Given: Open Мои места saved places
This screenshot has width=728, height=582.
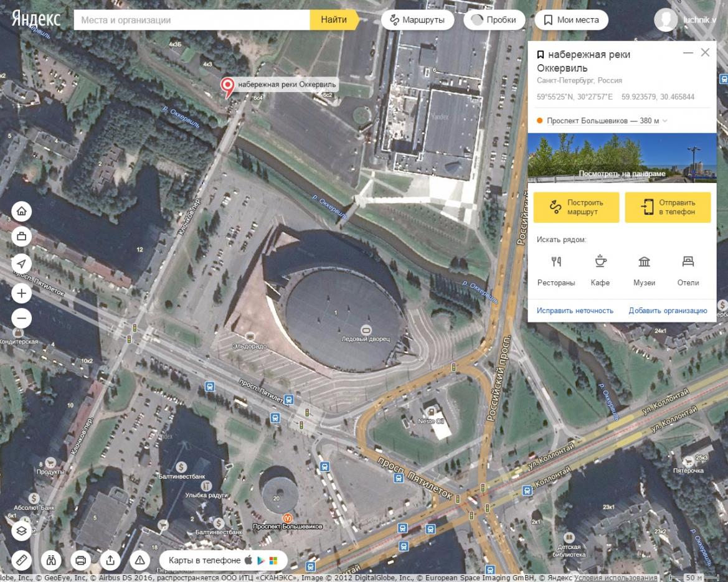Looking at the screenshot, I should click(x=571, y=20).
